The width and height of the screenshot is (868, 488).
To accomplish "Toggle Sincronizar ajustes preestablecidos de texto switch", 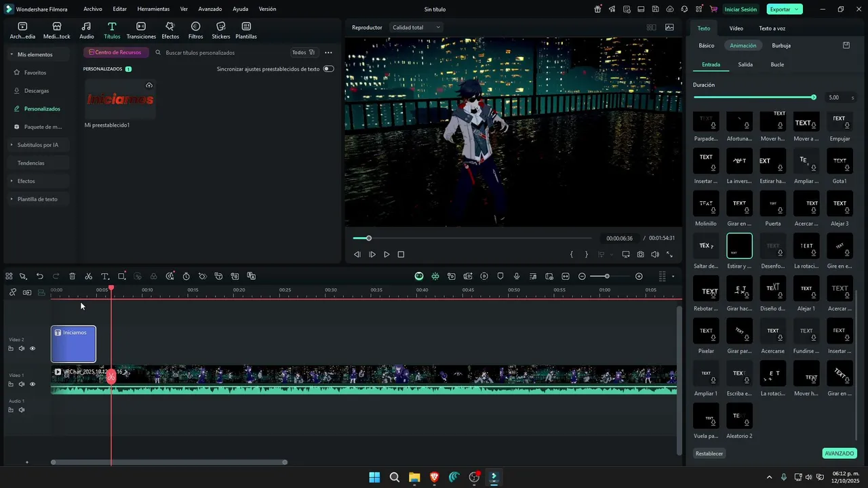I will [328, 69].
